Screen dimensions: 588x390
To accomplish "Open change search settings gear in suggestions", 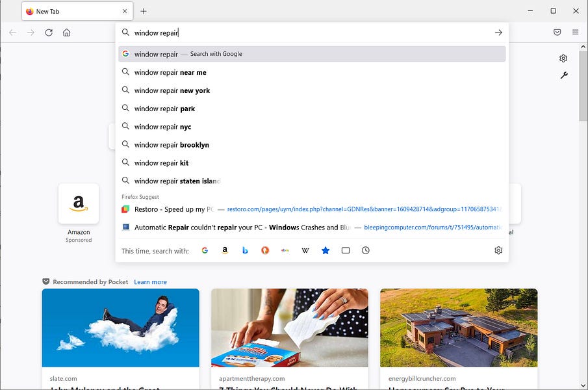I will [x=498, y=250].
